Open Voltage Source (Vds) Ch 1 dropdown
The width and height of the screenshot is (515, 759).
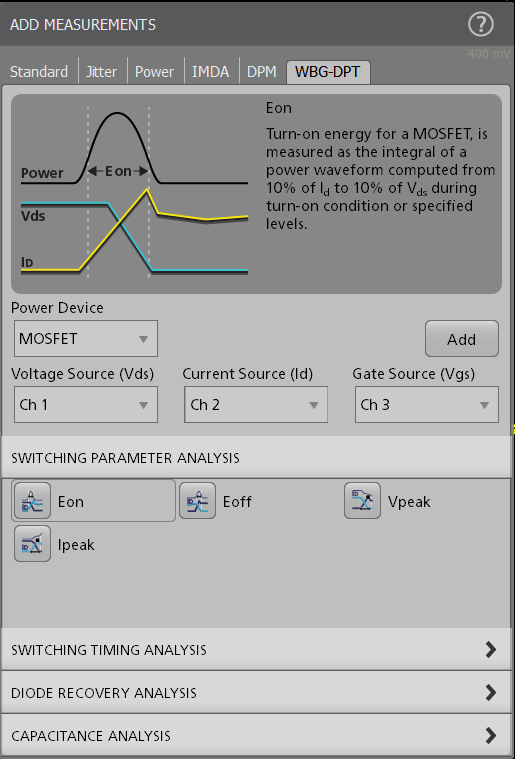(86, 404)
